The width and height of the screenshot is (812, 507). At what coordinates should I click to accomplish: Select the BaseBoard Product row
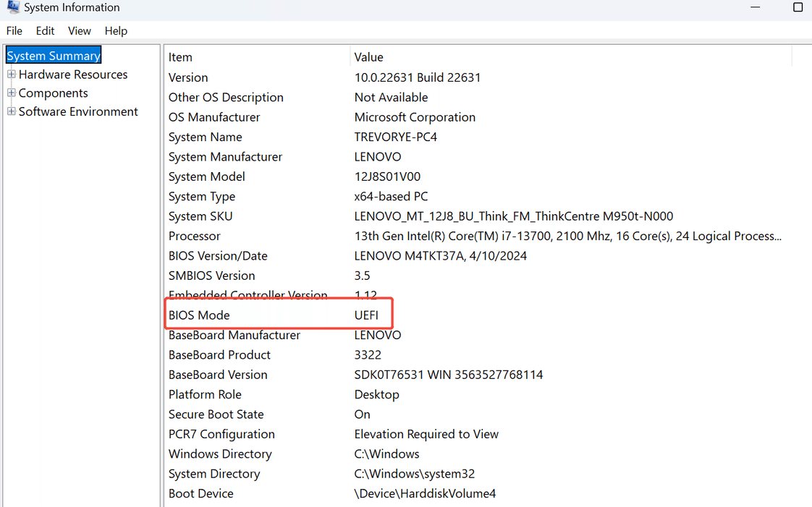(x=478, y=355)
